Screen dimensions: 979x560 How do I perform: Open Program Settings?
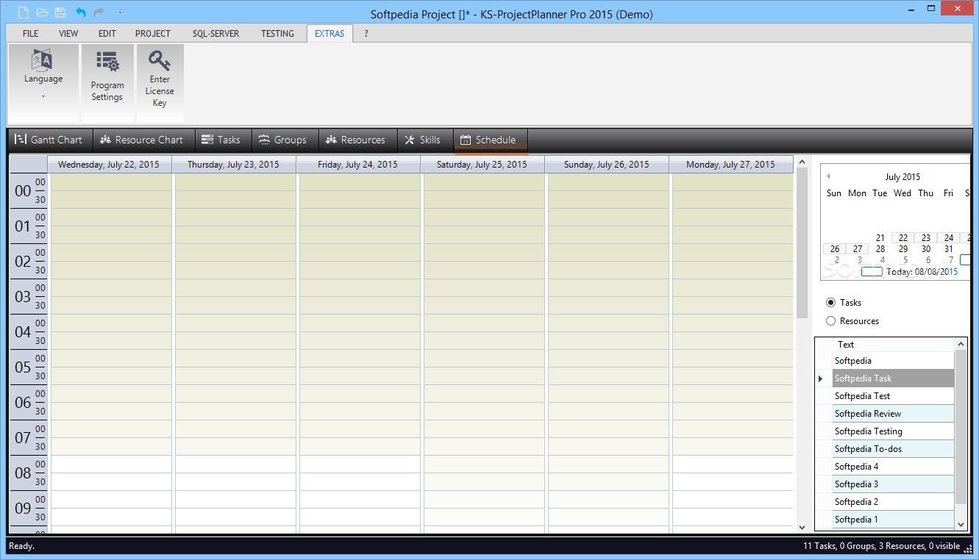coord(107,83)
